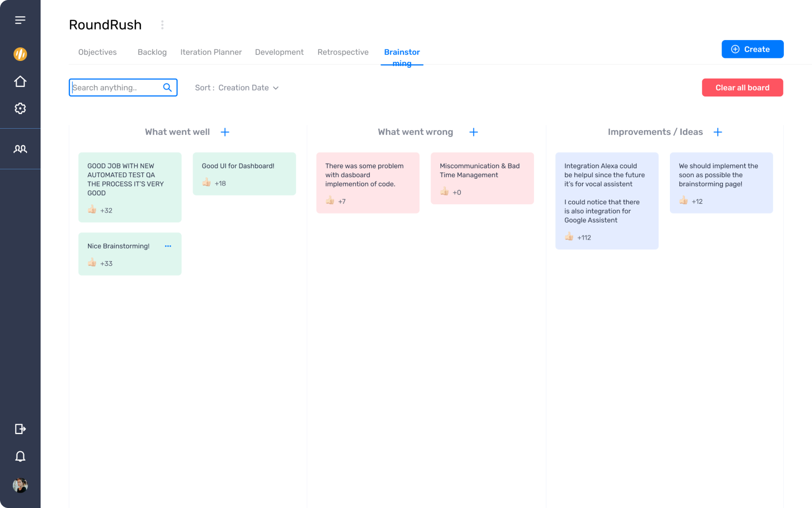Upvote Miscommunication & Bad Time Management card
The height and width of the screenshot is (508, 812).
[445, 192]
